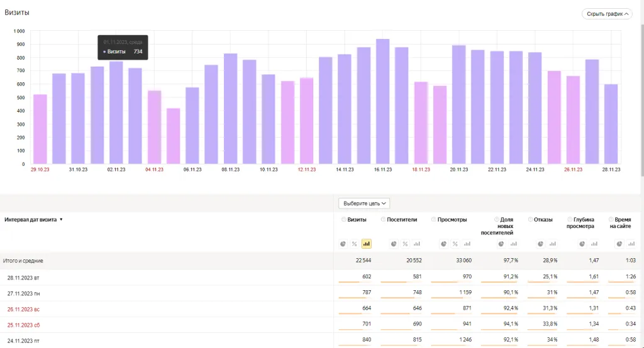The image size is (644, 348).
Task: Open help hint icon beside Время на сайте
Action: pyautogui.click(x=611, y=220)
